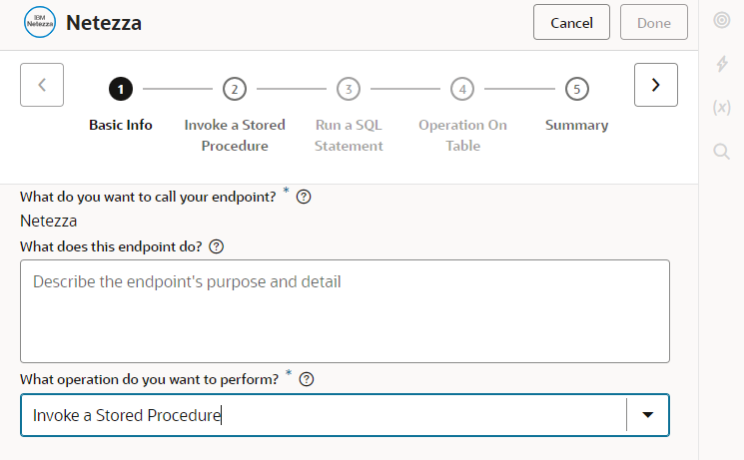
Task: Click the Done button
Action: pyautogui.click(x=654, y=22)
